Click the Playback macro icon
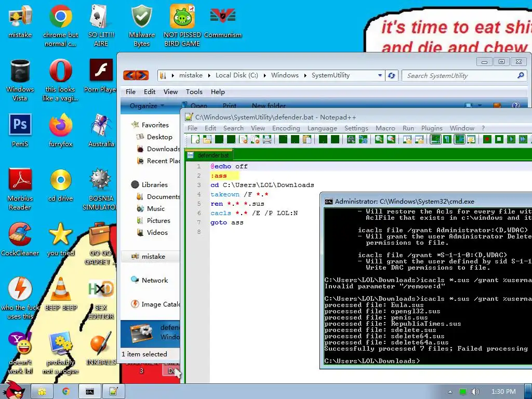 pos(511,139)
